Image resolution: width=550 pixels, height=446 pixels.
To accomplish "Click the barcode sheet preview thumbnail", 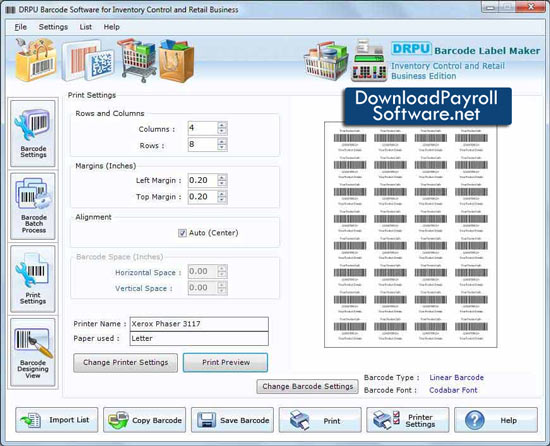I will (x=410, y=235).
